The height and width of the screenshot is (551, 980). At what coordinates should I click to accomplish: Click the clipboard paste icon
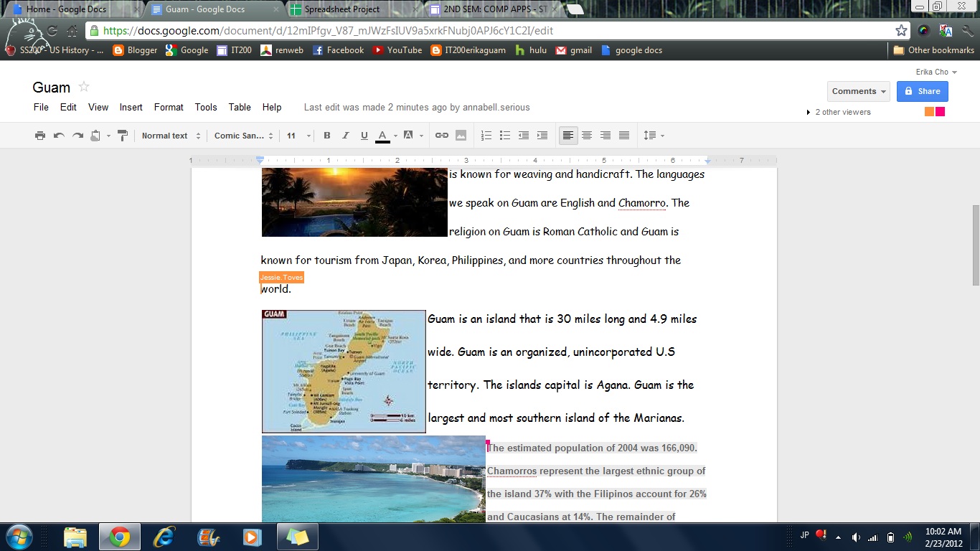pyautogui.click(x=95, y=136)
